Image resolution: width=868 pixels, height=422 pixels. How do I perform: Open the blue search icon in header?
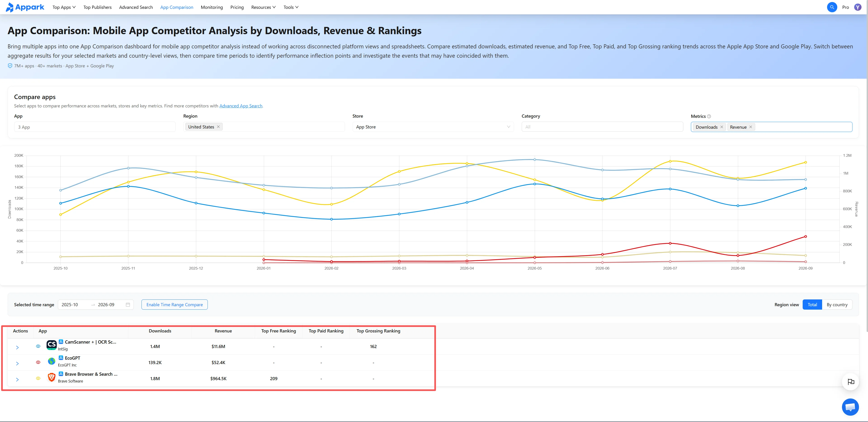click(x=832, y=7)
